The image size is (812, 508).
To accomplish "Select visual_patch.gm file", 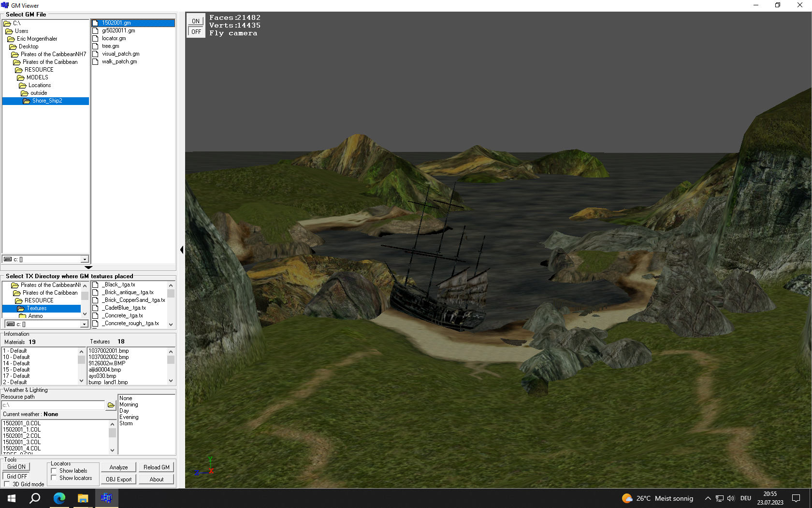I will pyautogui.click(x=120, y=54).
